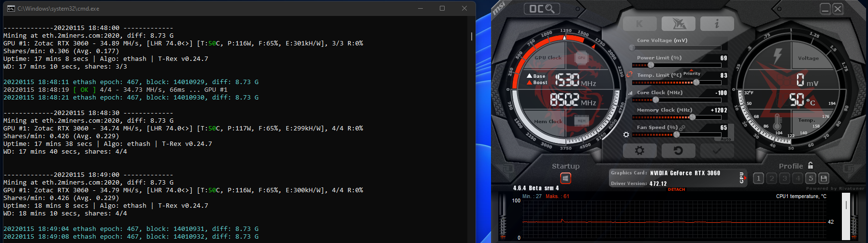Adjust the Power Limit slider handle

pos(651,65)
